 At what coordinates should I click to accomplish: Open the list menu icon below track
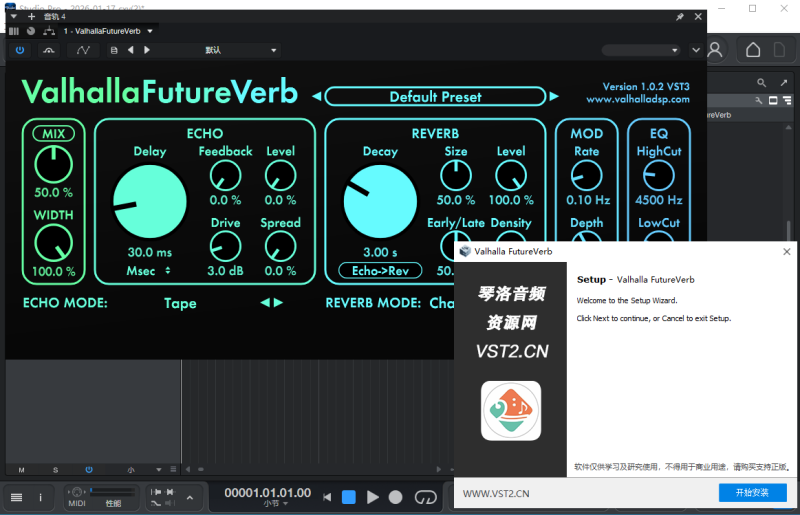[173, 470]
